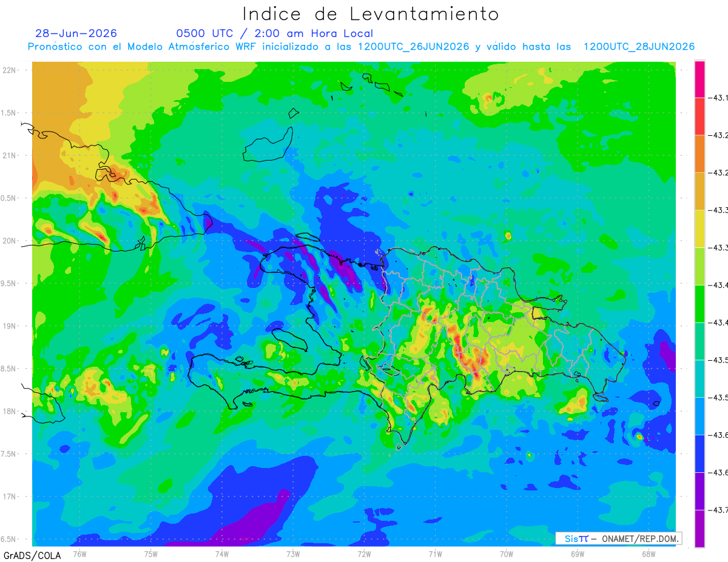Pick the bright yellow swatch on the color bar
Viewport: 728px width, 562px height.
(699, 229)
